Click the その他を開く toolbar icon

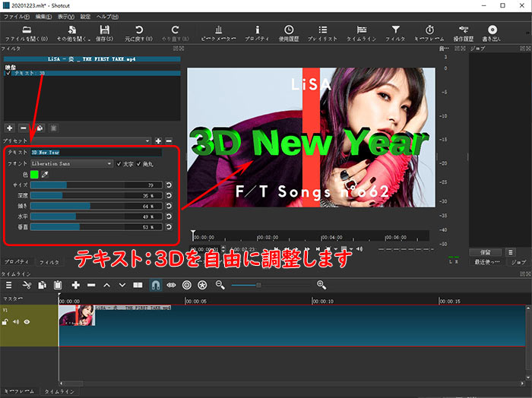point(73,33)
